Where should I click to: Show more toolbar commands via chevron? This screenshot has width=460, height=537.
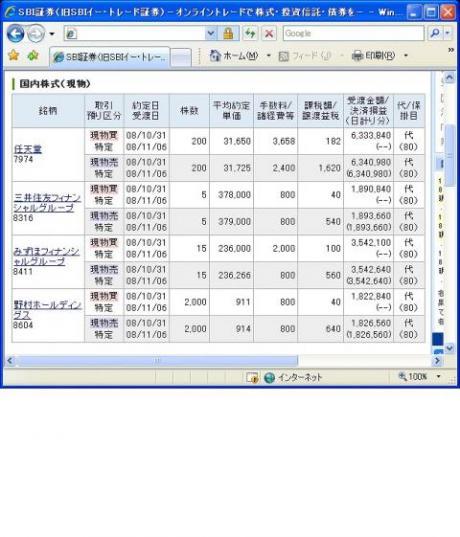(x=451, y=50)
